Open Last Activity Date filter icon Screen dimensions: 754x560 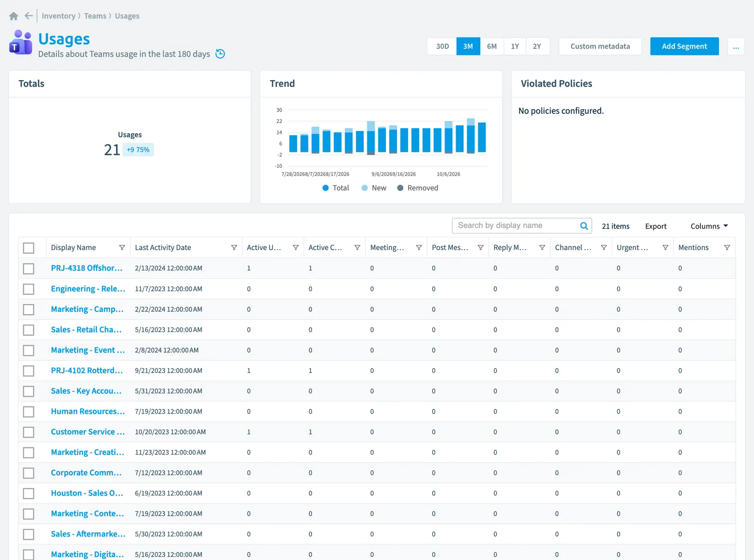point(234,248)
